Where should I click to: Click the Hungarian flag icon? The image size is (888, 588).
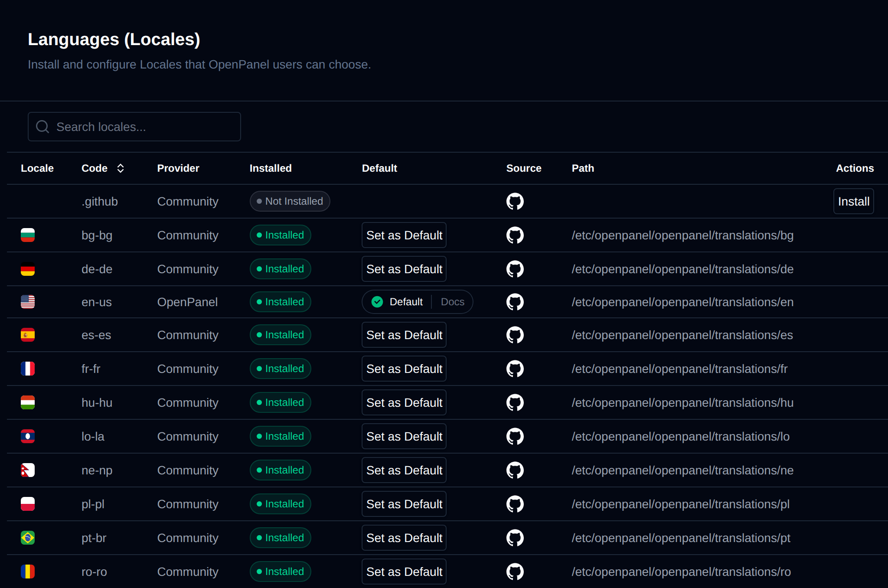tap(28, 402)
